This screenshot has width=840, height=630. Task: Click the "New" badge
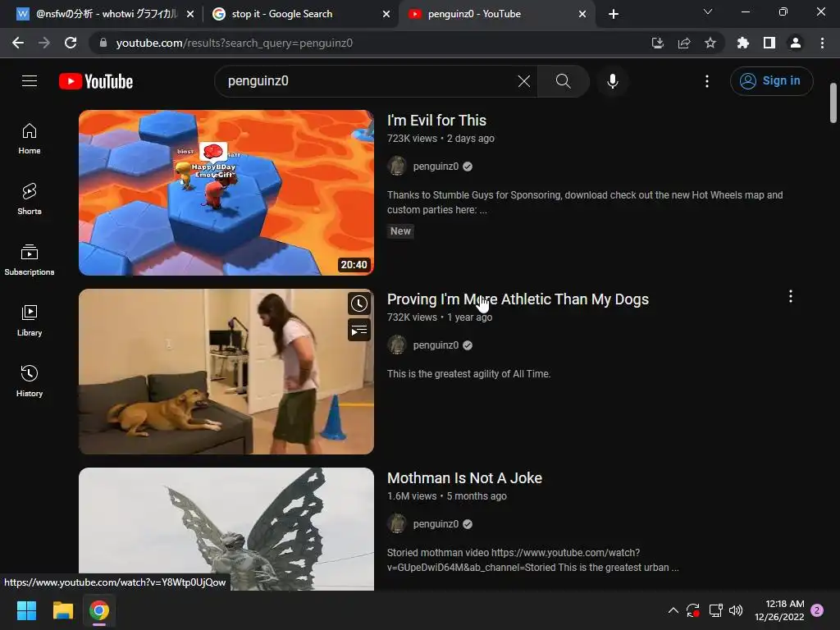tap(400, 231)
